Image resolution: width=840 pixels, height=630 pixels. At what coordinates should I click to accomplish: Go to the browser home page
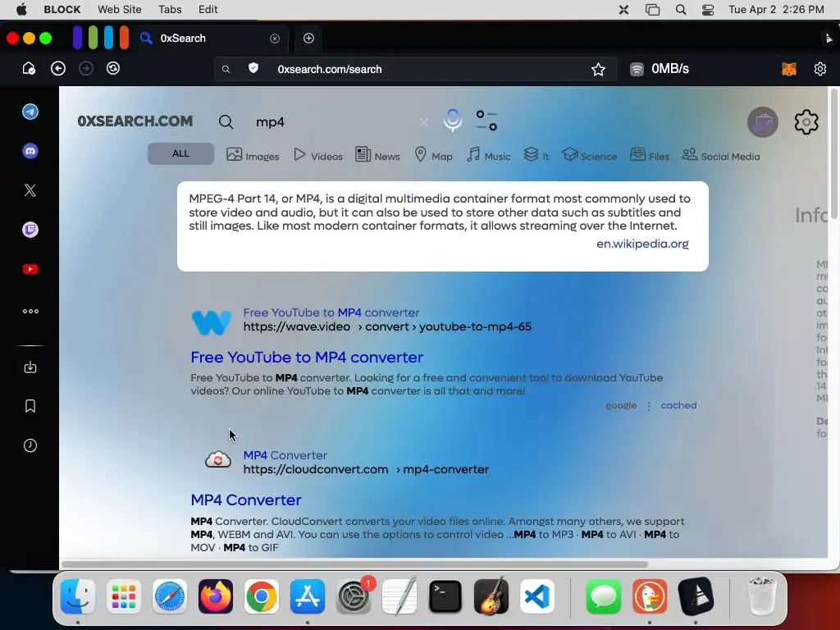point(29,69)
